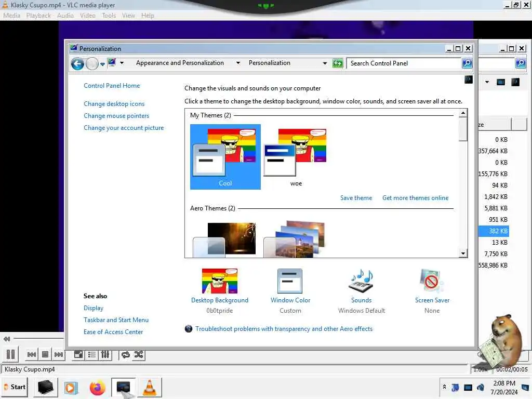
Task: Open Change your account picture link
Action: [x=124, y=128]
